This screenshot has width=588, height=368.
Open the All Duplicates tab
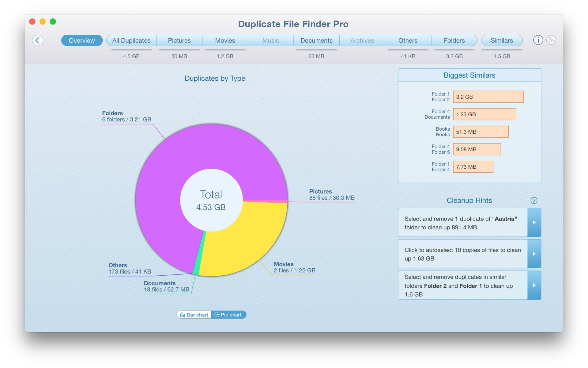(x=131, y=40)
